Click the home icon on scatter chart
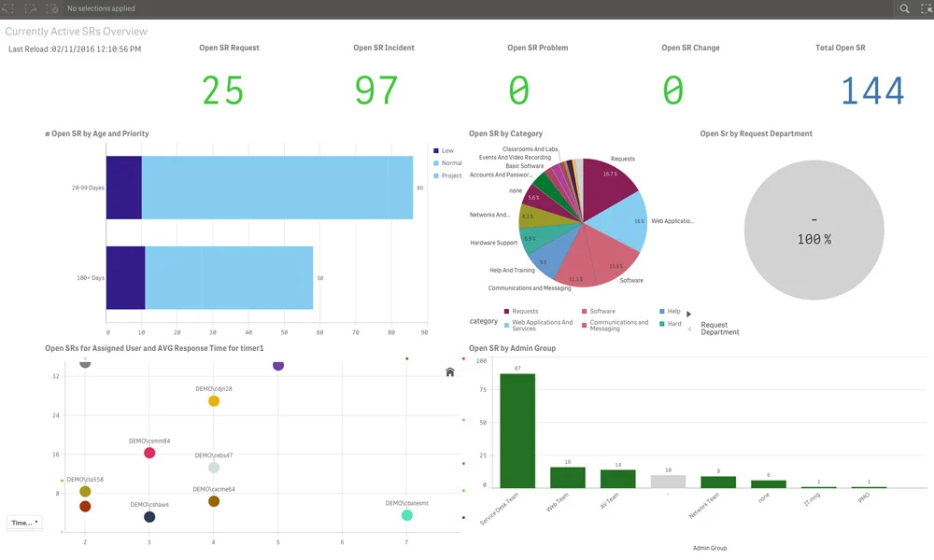This screenshot has width=934, height=560. click(450, 372)
